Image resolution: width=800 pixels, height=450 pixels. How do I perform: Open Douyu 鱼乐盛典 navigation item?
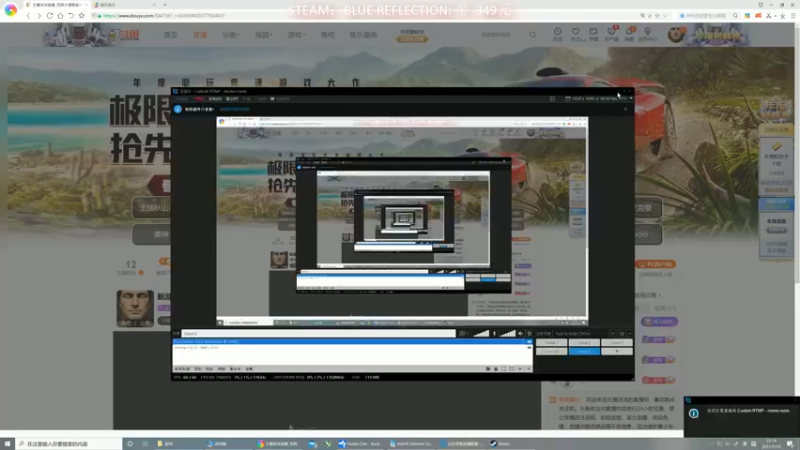pos(363,35)
